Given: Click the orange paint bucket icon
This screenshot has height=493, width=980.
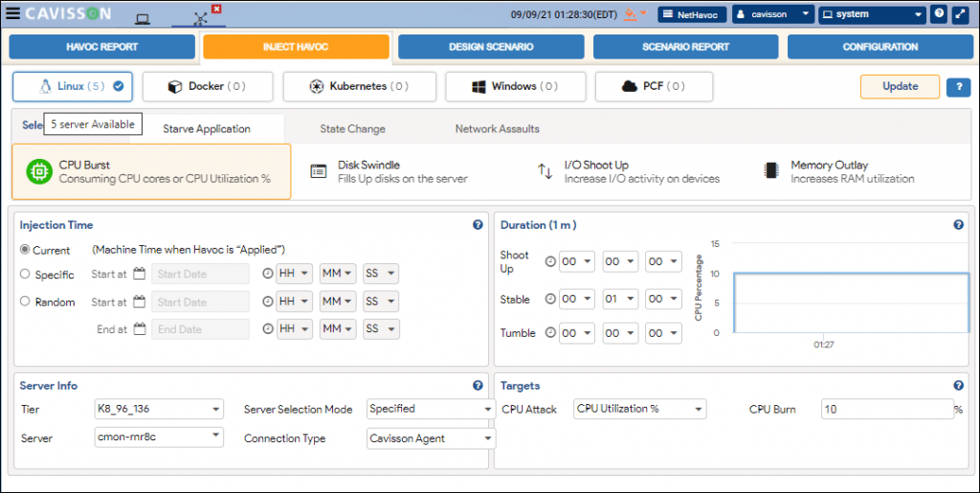Looking at the screenshot, I should (x=630, y=13).
